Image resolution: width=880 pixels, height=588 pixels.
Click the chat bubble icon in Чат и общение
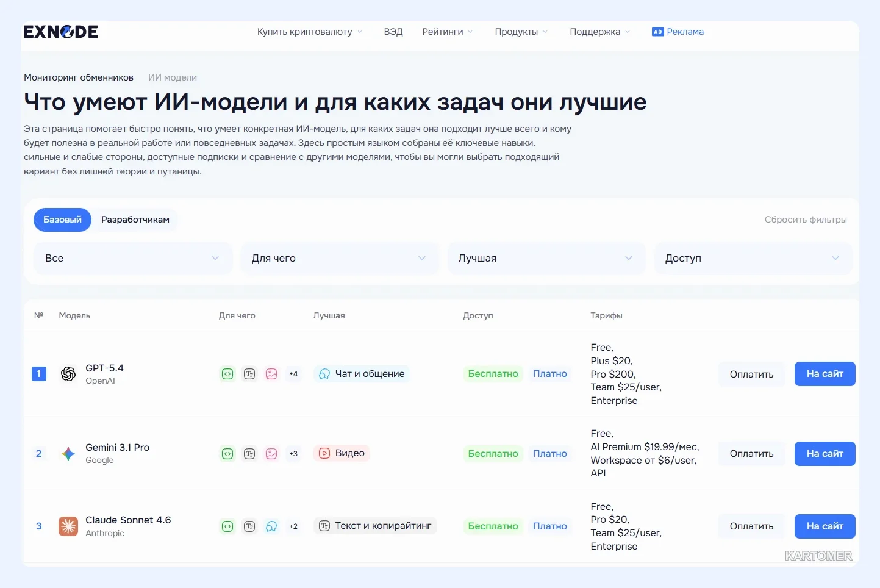tap(324, 374)
